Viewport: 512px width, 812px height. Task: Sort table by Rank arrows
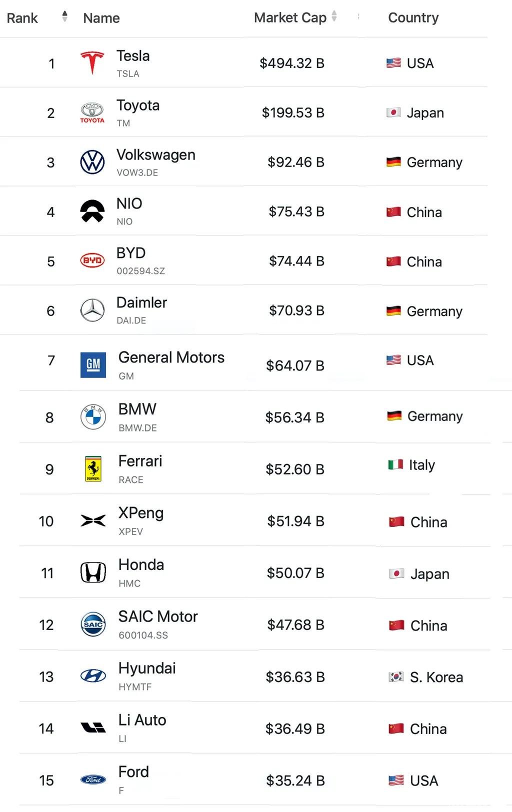[x=64, y=16]
